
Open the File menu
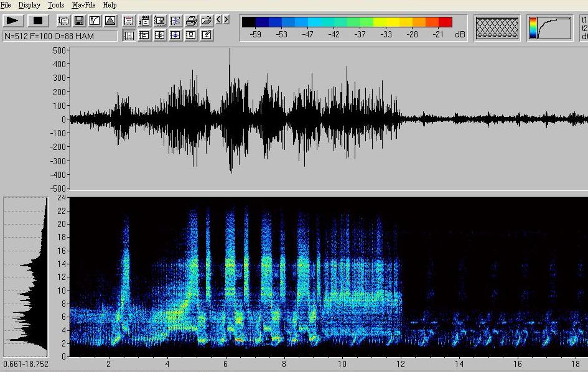[x=6, y=5]
